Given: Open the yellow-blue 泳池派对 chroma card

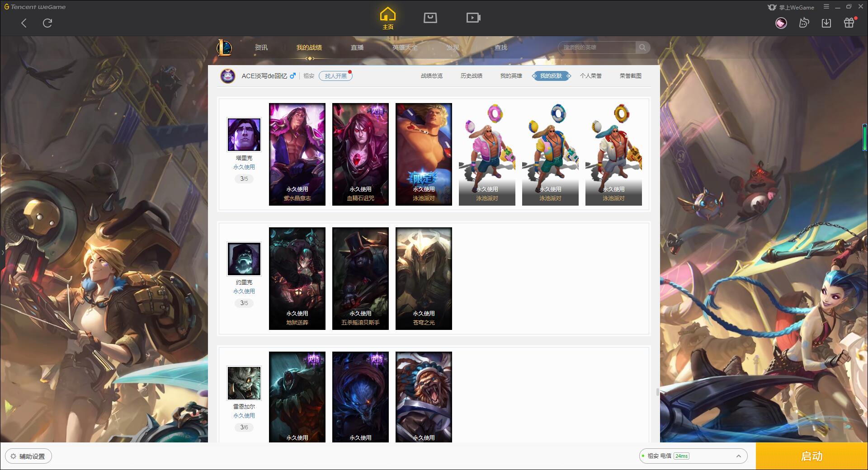Looking at the screenshot, I should point(550,154).
